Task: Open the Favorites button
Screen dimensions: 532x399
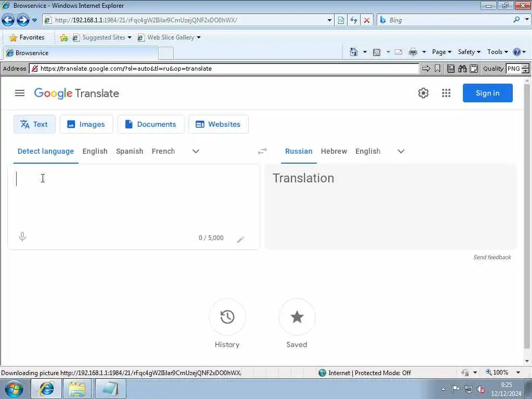Action: 27,37
